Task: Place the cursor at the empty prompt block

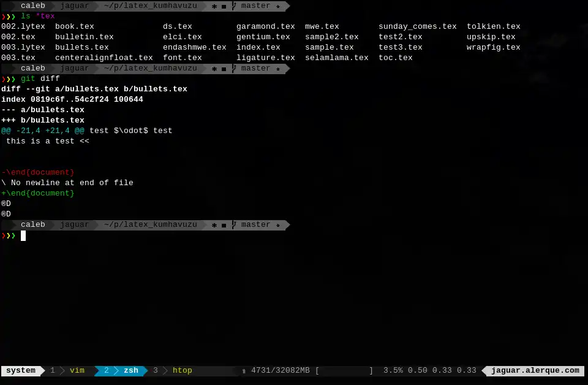Action: point(23,235)
